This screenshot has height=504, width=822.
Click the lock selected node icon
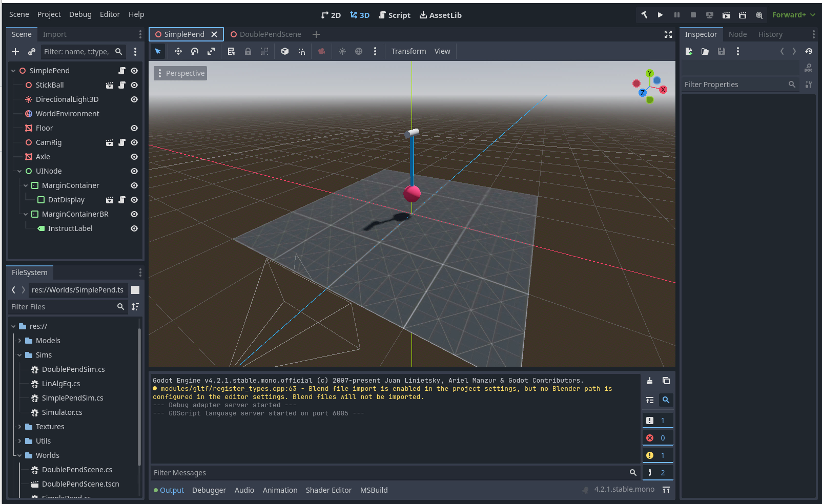(248, 51)
